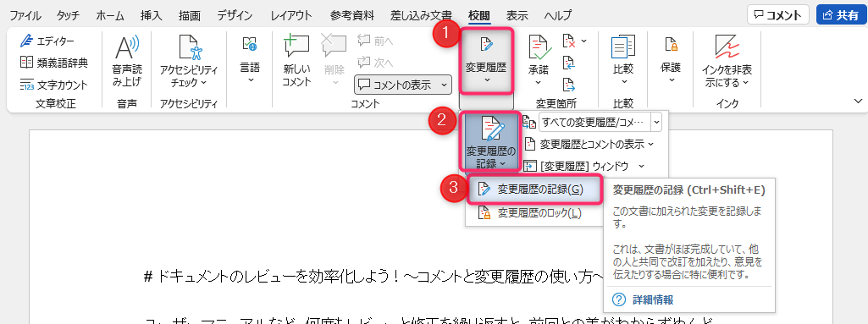Expand the reject change dropdown arrow
The width and height of the screenshot is (868, 324).
(x=584, y=41)
